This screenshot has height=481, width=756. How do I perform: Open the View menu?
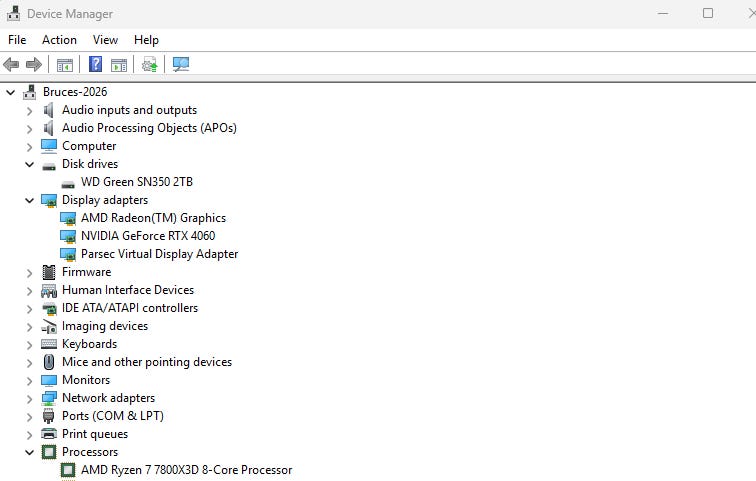click(x=105, y=40)
